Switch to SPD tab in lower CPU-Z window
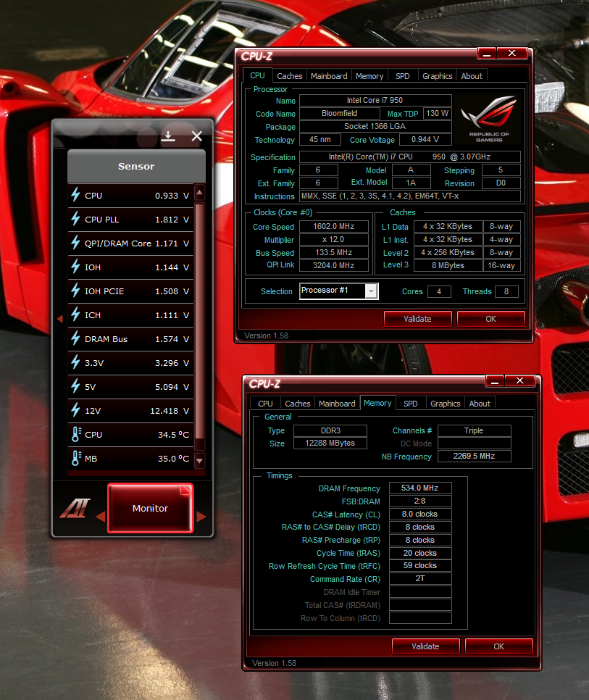Image resolution: width=589 pixels, height=700 pixels. tap(411, 404)
